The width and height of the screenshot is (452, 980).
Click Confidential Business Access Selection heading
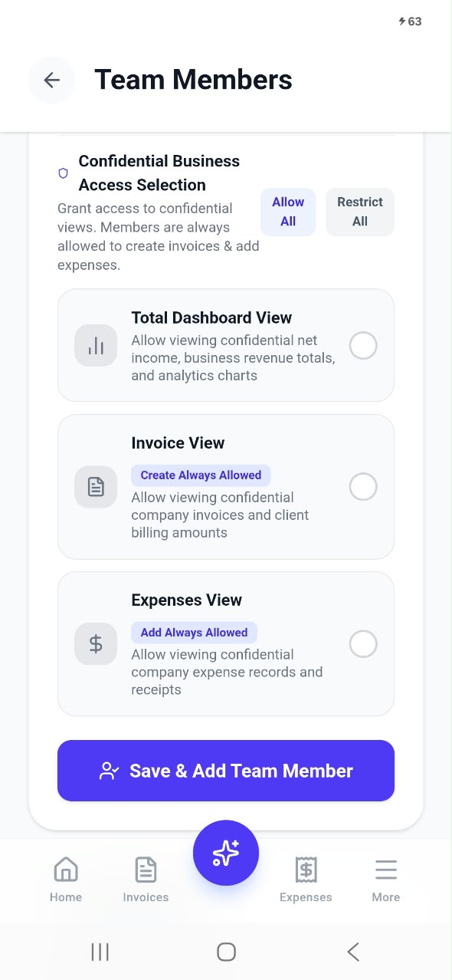pyautogui.click(x=159, y=173)
